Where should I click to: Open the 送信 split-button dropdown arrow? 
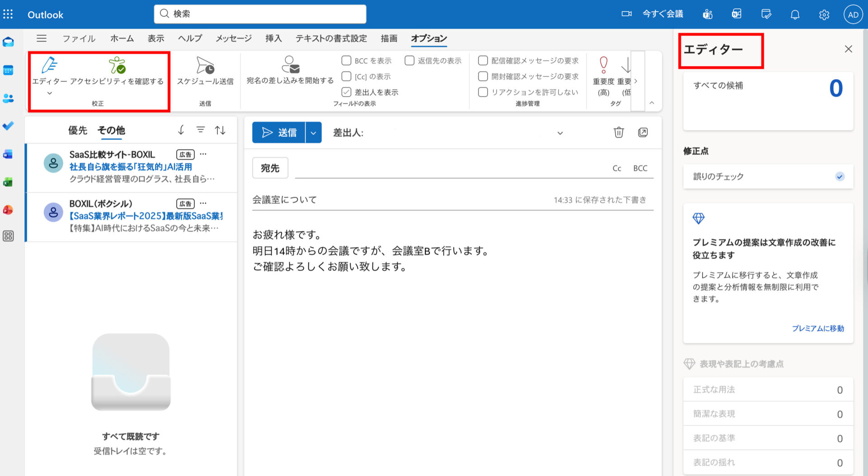[312, 133]
